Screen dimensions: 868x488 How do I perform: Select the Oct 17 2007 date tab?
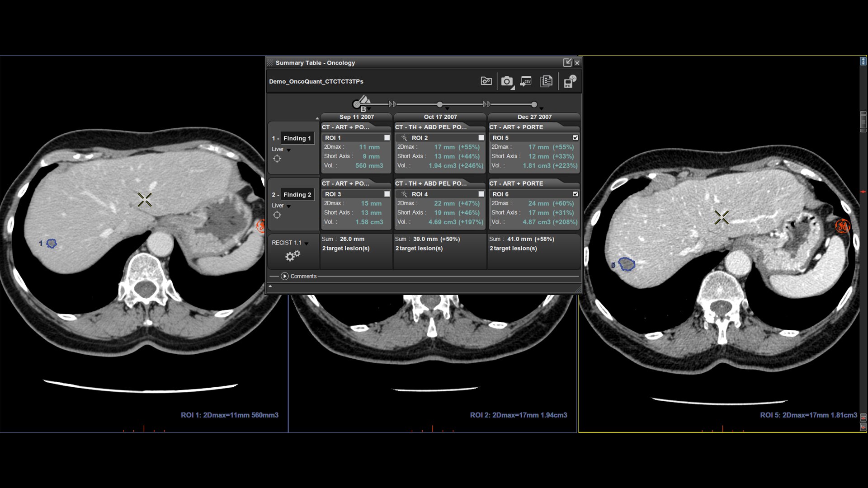[440, 117]
